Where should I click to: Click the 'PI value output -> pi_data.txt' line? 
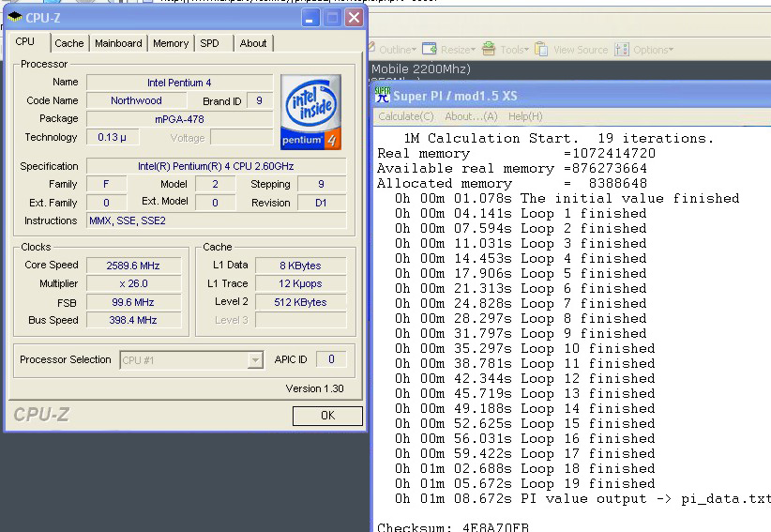[582, 498]
